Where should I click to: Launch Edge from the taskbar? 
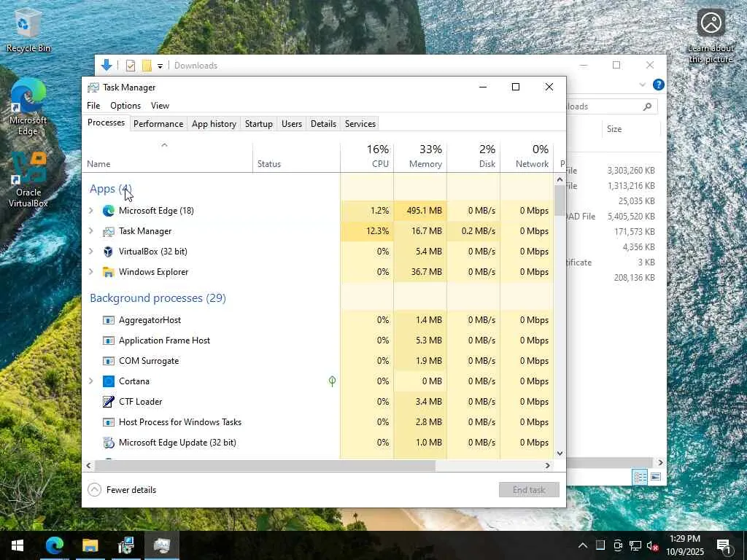(x=54, y=545)
